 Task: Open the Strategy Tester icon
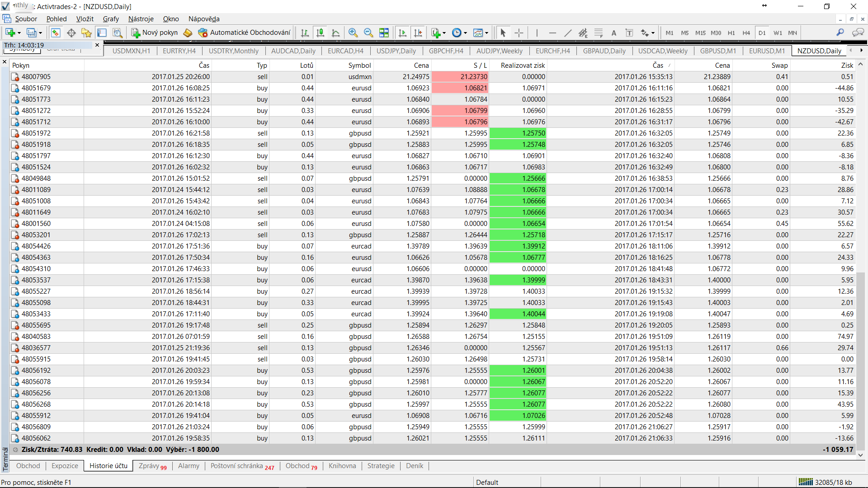click(x=118, y=33)
